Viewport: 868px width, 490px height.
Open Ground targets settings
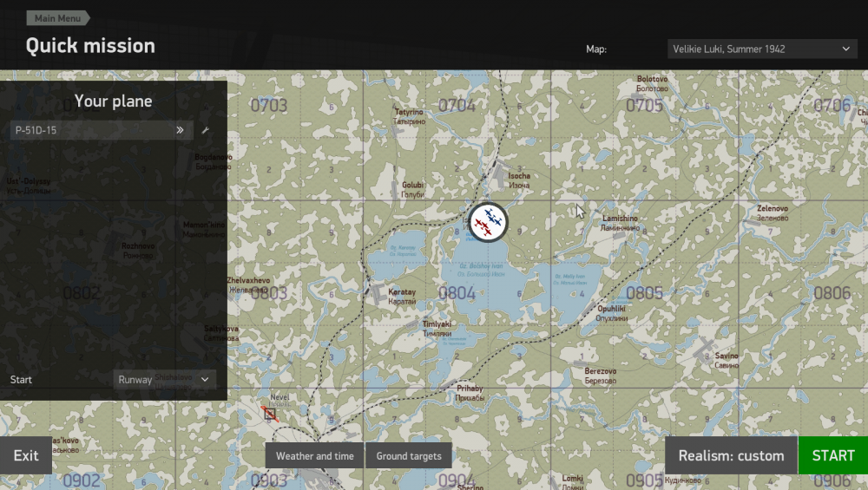pos(409,455)
